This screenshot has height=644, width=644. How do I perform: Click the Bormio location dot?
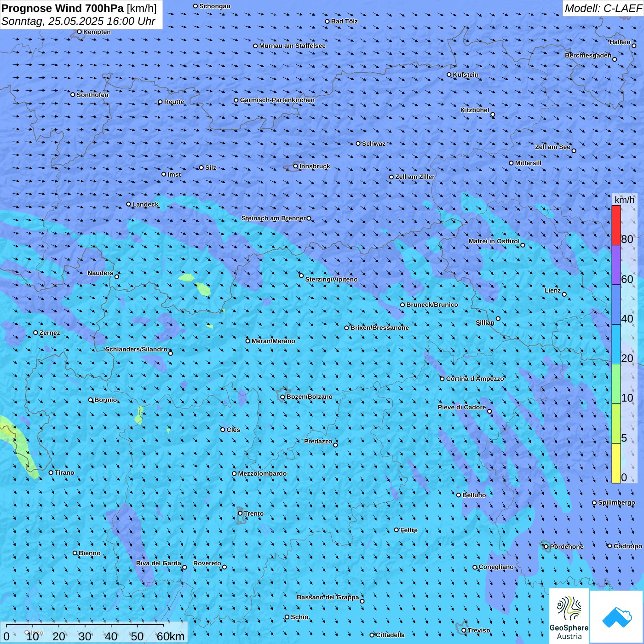91,400
